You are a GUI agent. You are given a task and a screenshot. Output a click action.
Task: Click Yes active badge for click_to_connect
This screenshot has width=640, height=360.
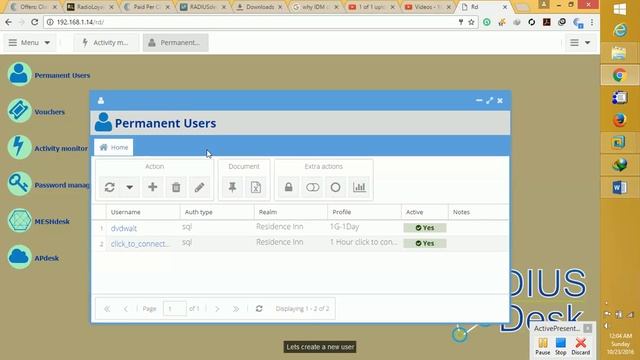click(x=424, y=243)
